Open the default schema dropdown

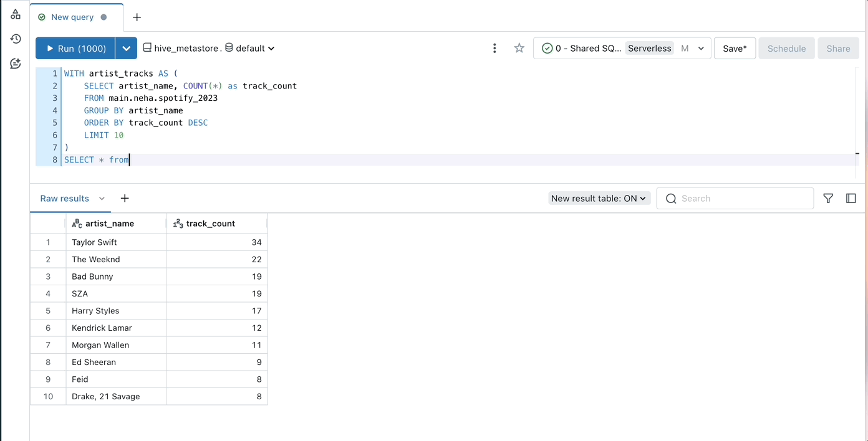pos(251,48)
